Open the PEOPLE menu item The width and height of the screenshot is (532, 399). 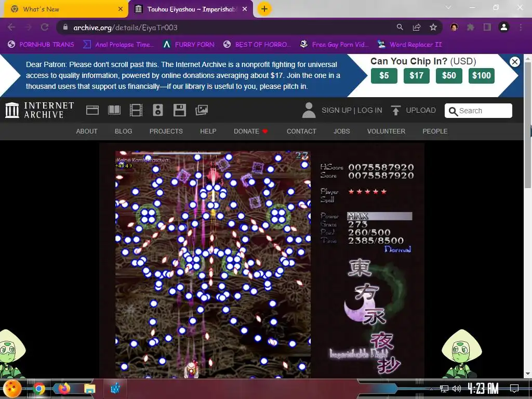tap(435, 131)
